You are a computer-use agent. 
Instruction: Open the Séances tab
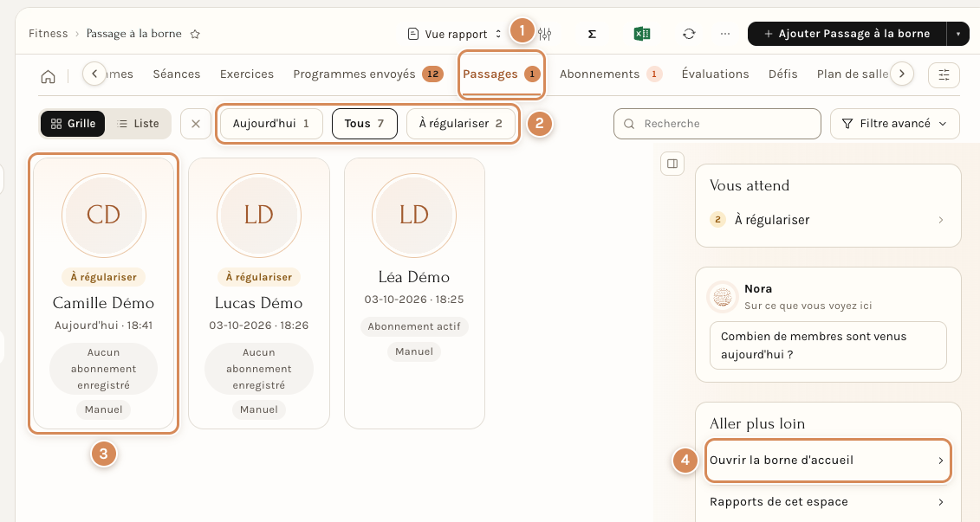[177, 74]
